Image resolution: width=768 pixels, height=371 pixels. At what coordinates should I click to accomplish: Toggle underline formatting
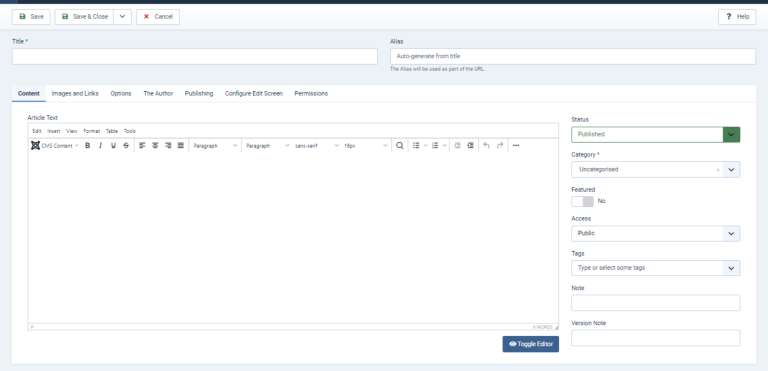click(113, 146)
